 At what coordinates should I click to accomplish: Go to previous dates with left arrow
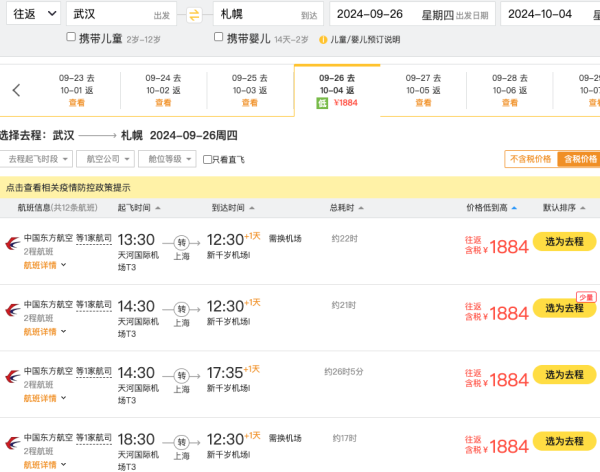pos(16,90)
